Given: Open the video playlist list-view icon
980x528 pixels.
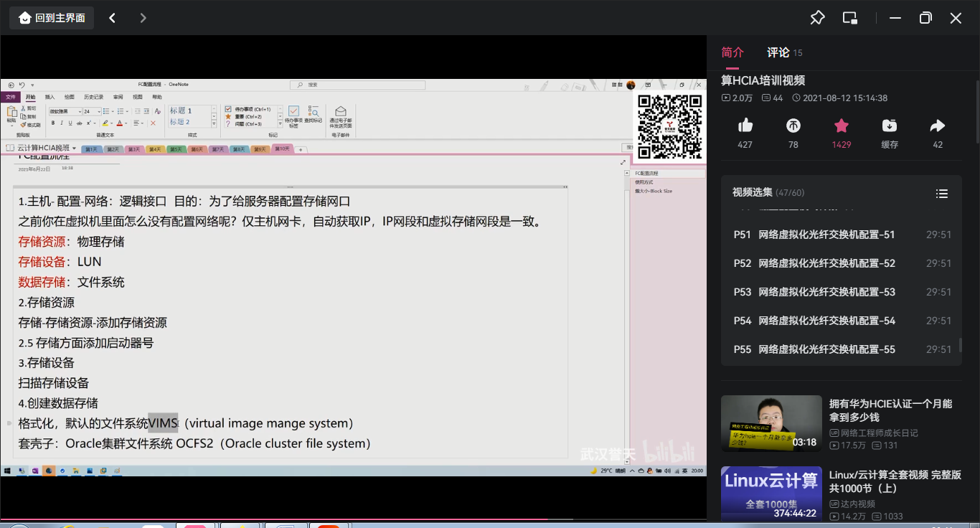Looking at the screenshot, I should 942,194.
